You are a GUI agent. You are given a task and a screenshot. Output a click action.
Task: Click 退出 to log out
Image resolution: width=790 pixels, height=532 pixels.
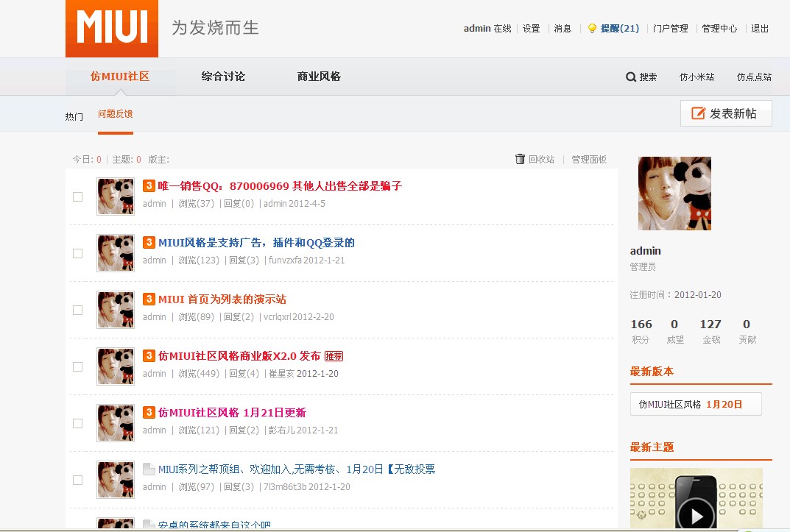point(760,29)
